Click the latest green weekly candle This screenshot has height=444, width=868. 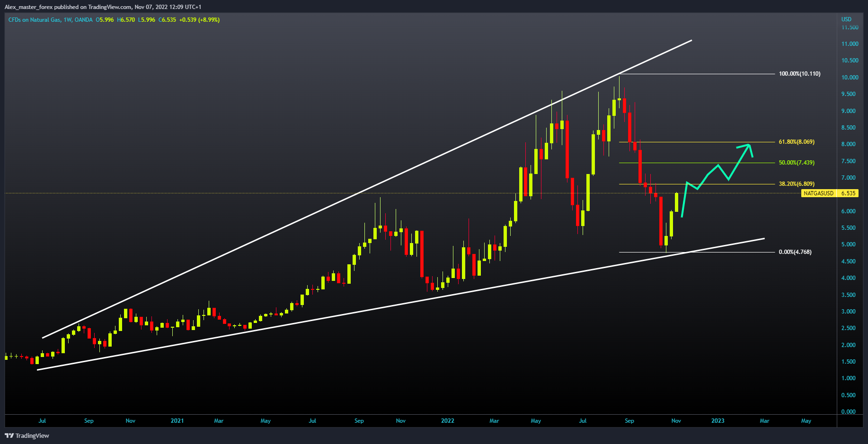[x=676, y=202]
